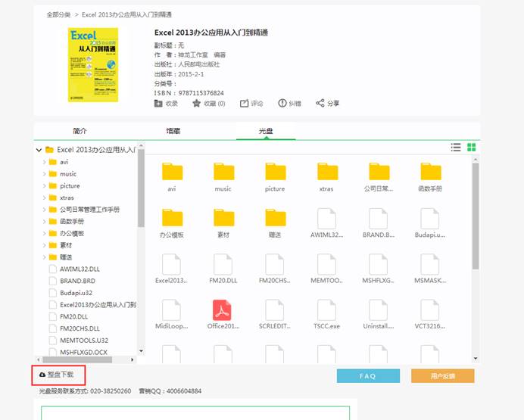Select BRAND.BRD in the tree
This screenshot has height=420, width=524.
click(77, 281)
